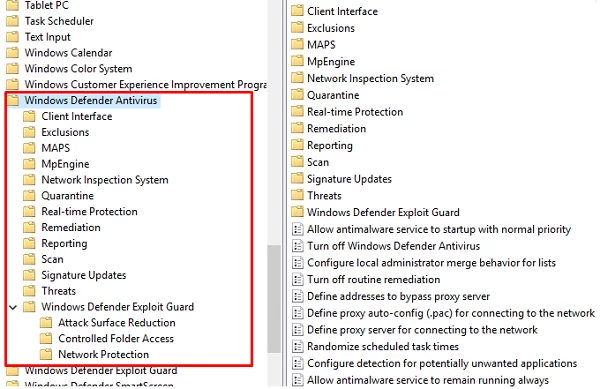This screenshot has width=600, height=389.
Task: Select Windows Defender Exploit Guard node below Network Protection
Action: pos(101,371)
